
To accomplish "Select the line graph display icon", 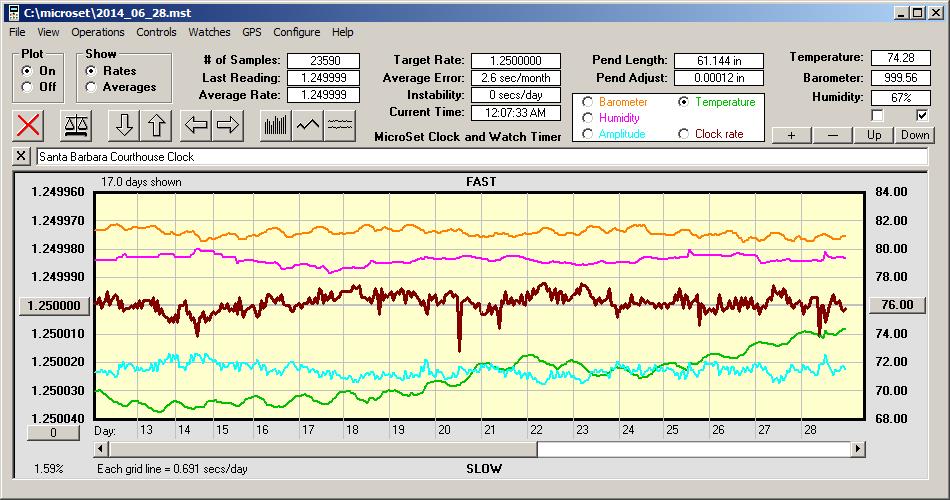I will pyautogui.click(x=308, y=125).
